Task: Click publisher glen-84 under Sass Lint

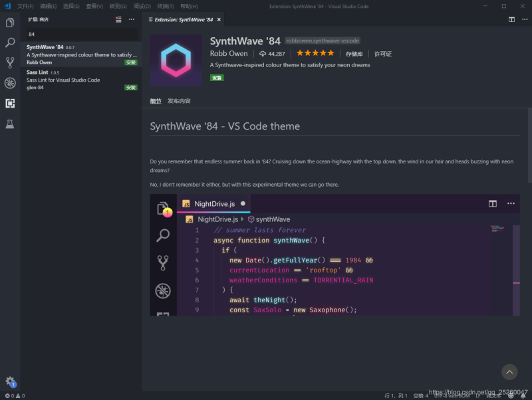Action: point(35,88)
